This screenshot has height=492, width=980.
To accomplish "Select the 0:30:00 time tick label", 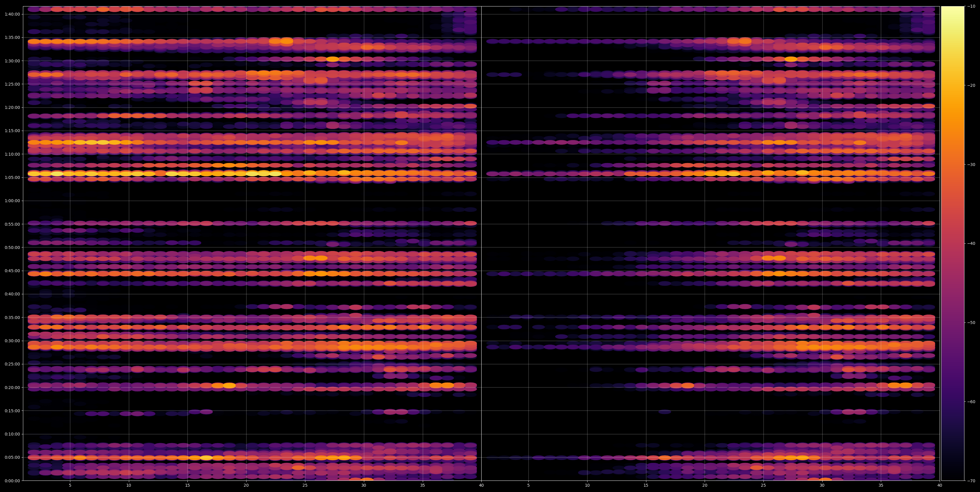I will click(x=12, y=341).
